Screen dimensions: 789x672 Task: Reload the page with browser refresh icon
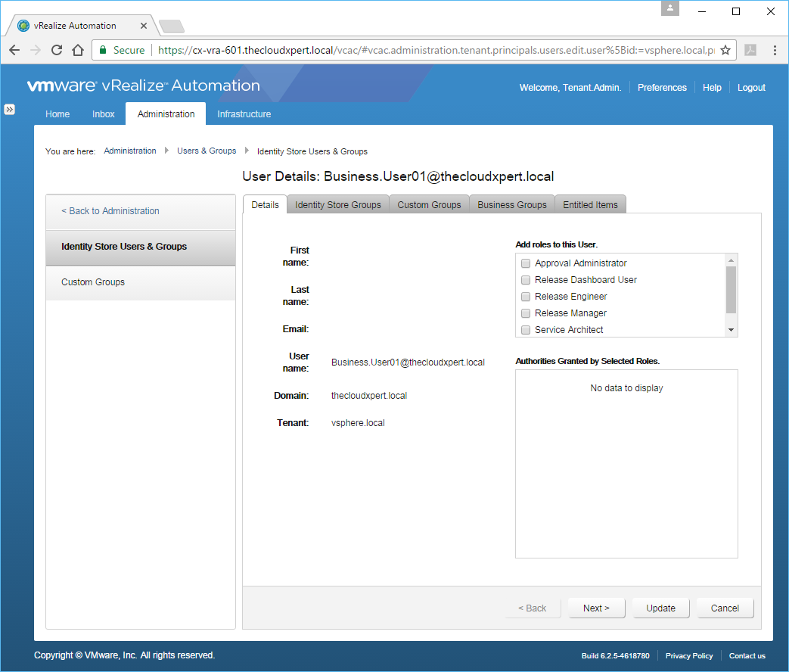[x=57, y=50]
